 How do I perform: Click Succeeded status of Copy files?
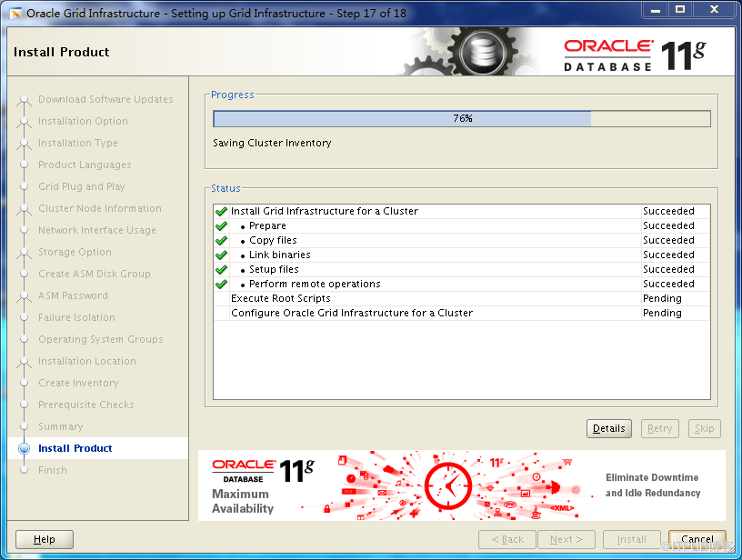(668, 240)
